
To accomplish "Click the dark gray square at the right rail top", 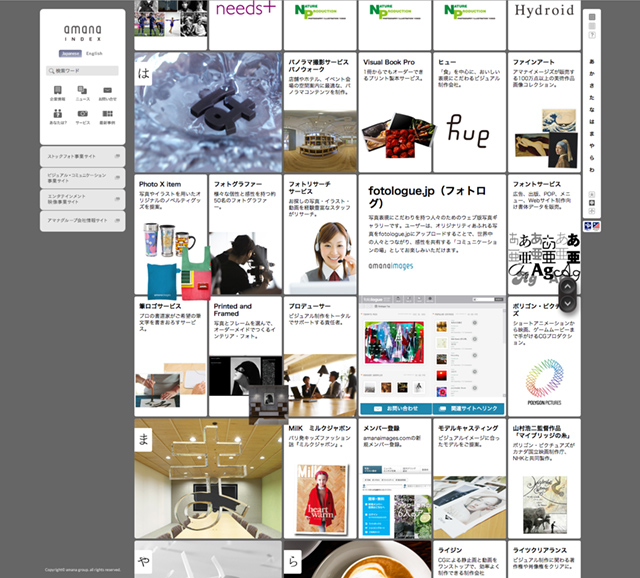I will click(x=592, y=17).
